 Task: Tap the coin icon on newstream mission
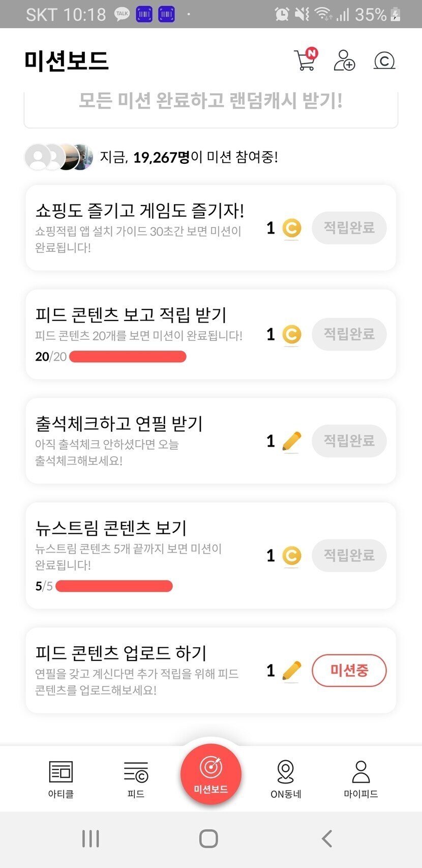(x=291, y=556)
